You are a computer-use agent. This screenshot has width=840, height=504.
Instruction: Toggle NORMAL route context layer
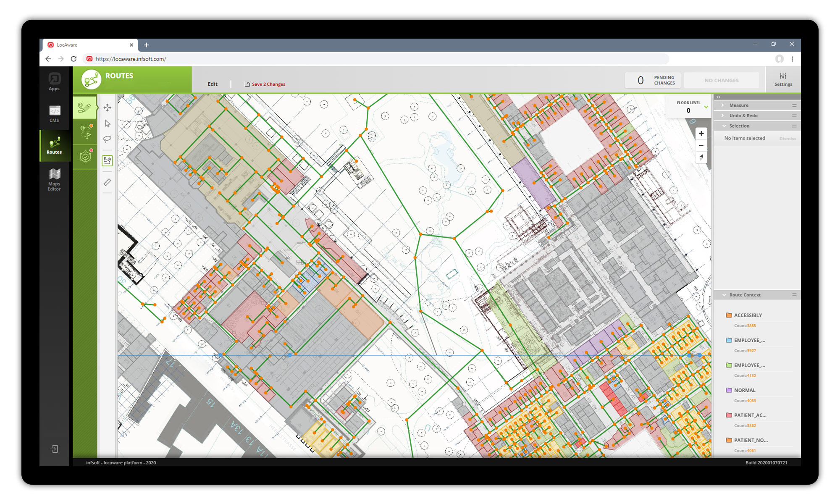click(x=744, y=390)
